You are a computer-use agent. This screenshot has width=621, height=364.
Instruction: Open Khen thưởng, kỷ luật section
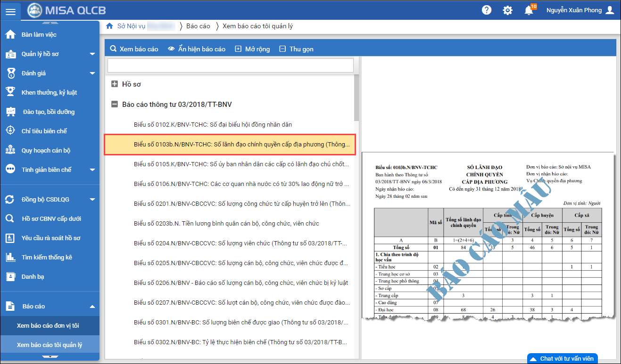(49, 92)
